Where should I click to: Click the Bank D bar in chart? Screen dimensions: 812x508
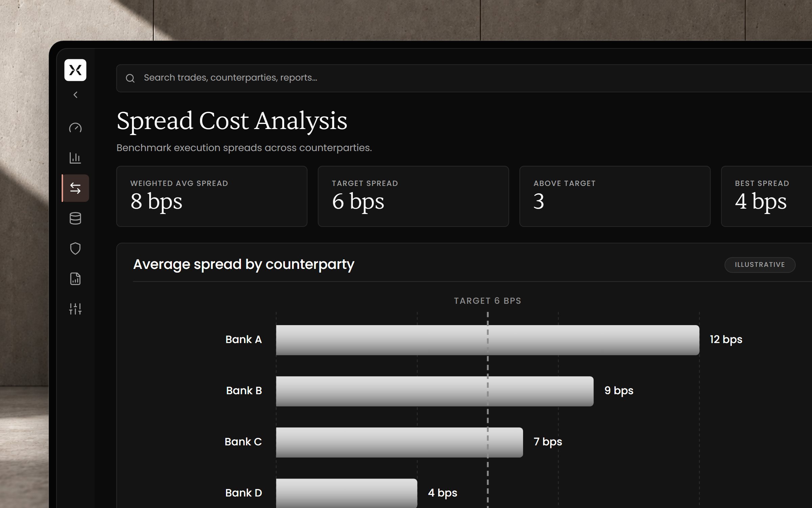point(346,493)
